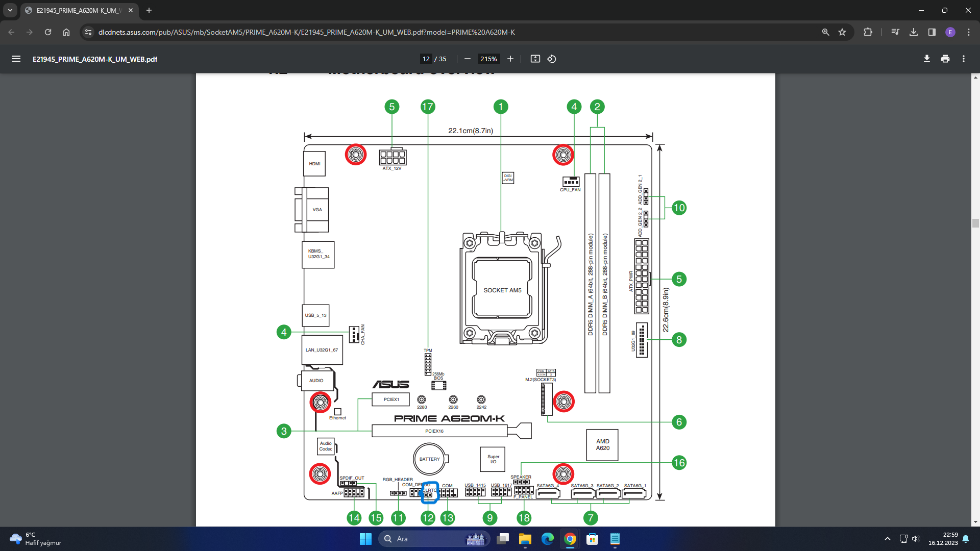
Task: Open the notepad app on taskbar
Action: pos(615,539)
